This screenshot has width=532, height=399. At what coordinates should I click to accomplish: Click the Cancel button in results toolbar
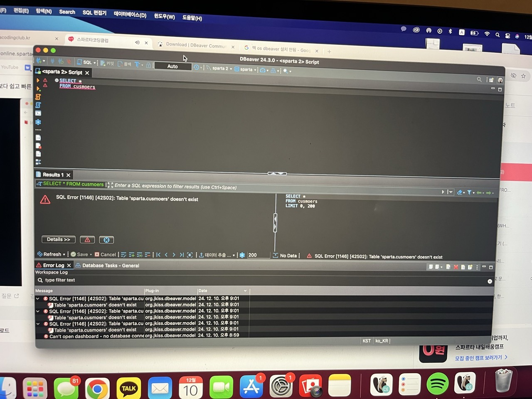click(x=105, y=255)
